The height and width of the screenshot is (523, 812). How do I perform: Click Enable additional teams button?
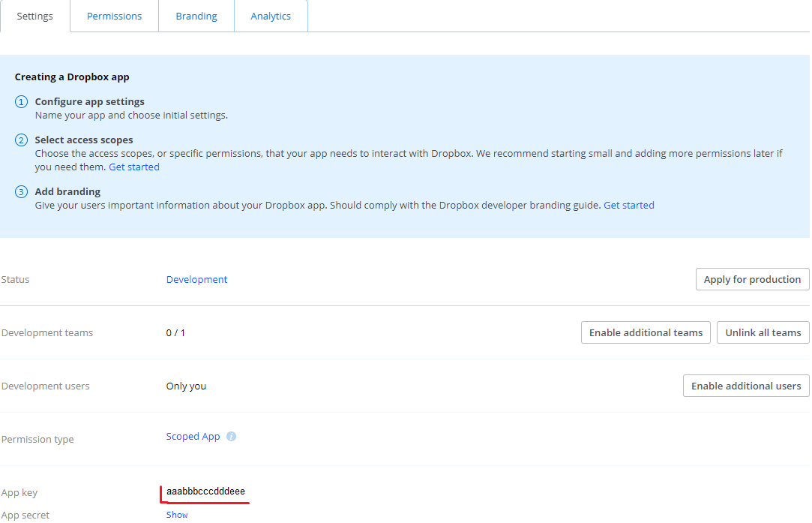[x=646, y=332]
